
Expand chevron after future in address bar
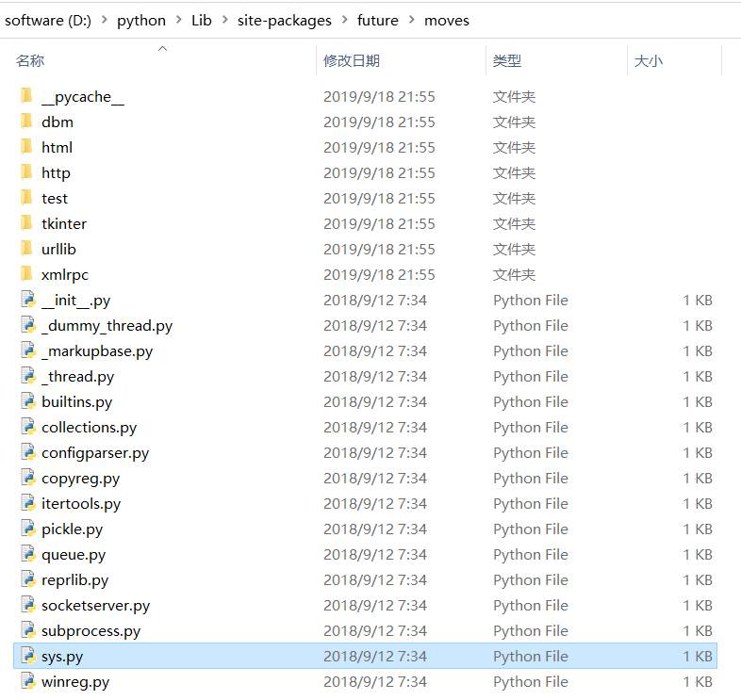pos(412,20)
